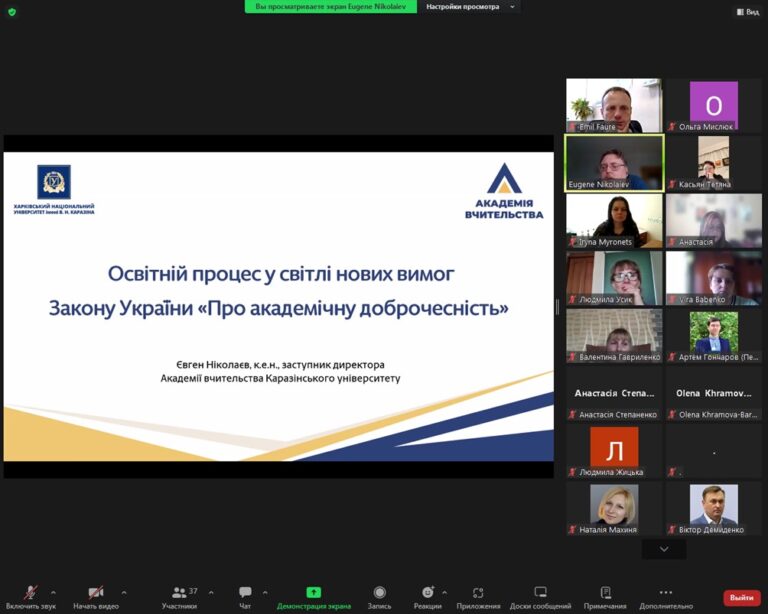Expand the chat options arrow

[265, 592]
